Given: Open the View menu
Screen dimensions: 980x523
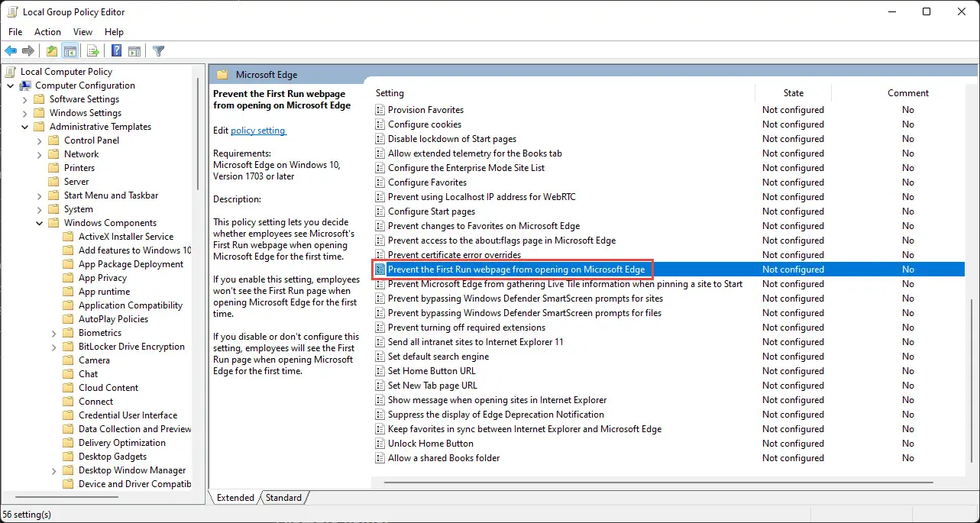Looking at the screenshot, I should click(82, 32).
